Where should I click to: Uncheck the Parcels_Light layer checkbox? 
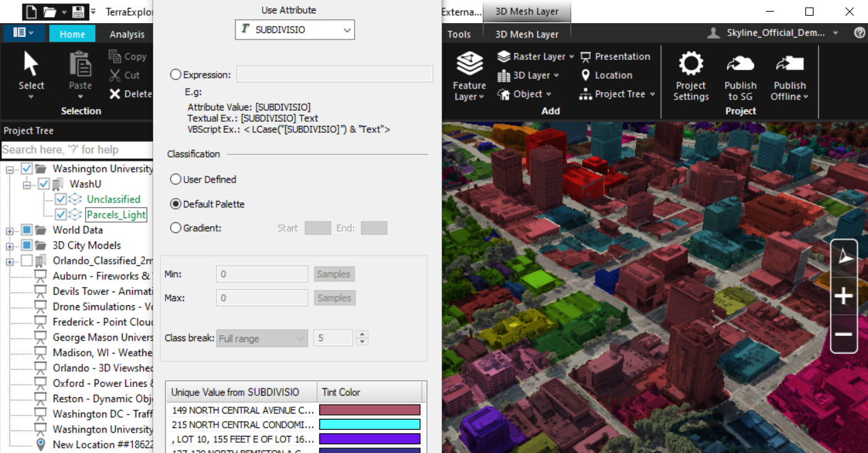coord(61,215)
